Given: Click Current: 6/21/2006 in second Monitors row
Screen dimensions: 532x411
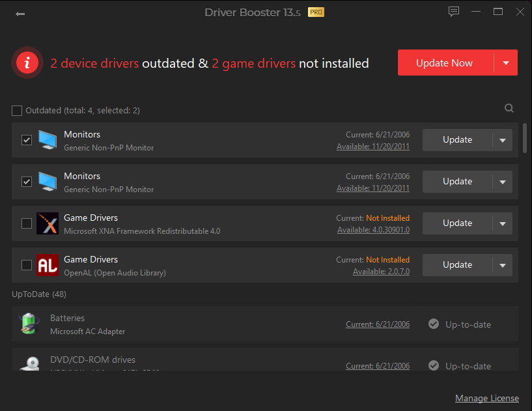Looking at the screenshot, I should tap(378, 177).
